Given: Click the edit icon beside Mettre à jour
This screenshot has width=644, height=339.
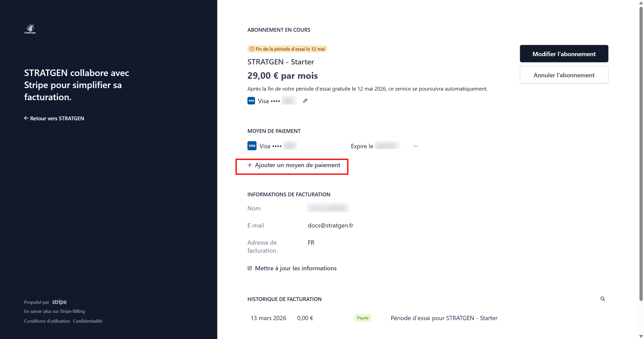Looking at the screenshot, I should click(249, 268).
